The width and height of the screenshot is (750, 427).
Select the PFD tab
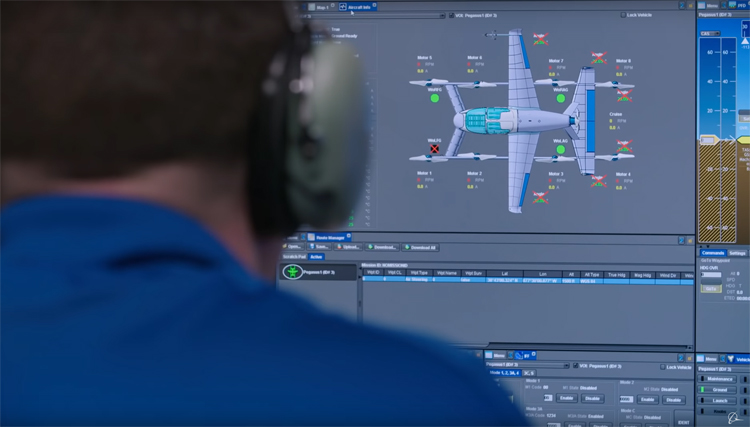coord(739,5)
